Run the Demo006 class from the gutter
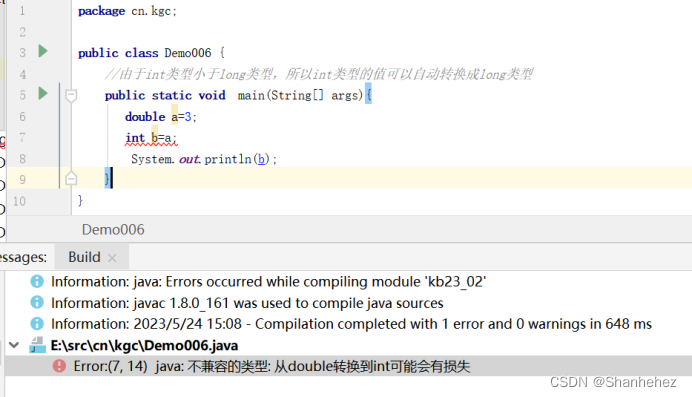This screenshot has width=692, height=397. [43, 51]
